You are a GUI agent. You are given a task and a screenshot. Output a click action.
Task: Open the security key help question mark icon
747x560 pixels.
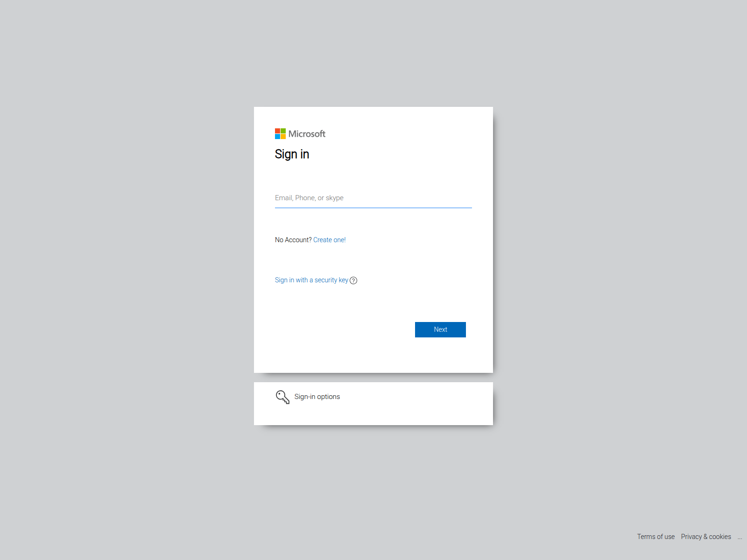[x=353, y=280]
